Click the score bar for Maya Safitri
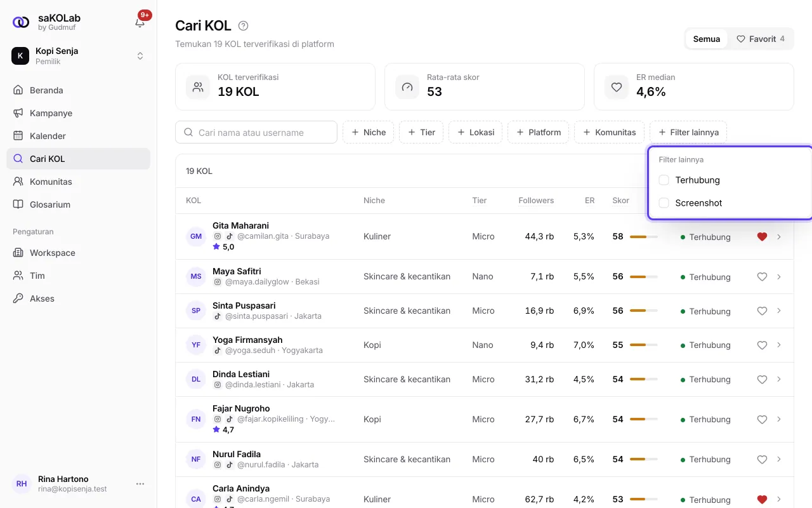The height and width of the screenshot is (508, 812). tap(643, 277)
